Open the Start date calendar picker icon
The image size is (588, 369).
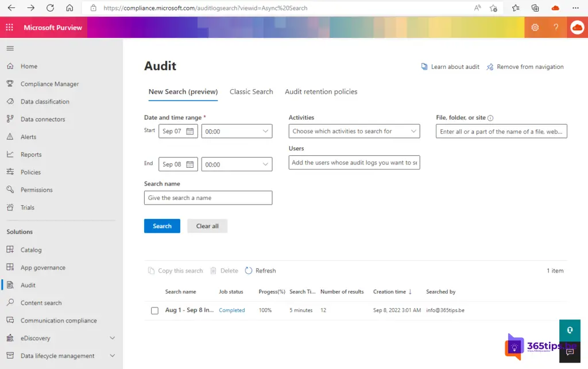(189, 132)
